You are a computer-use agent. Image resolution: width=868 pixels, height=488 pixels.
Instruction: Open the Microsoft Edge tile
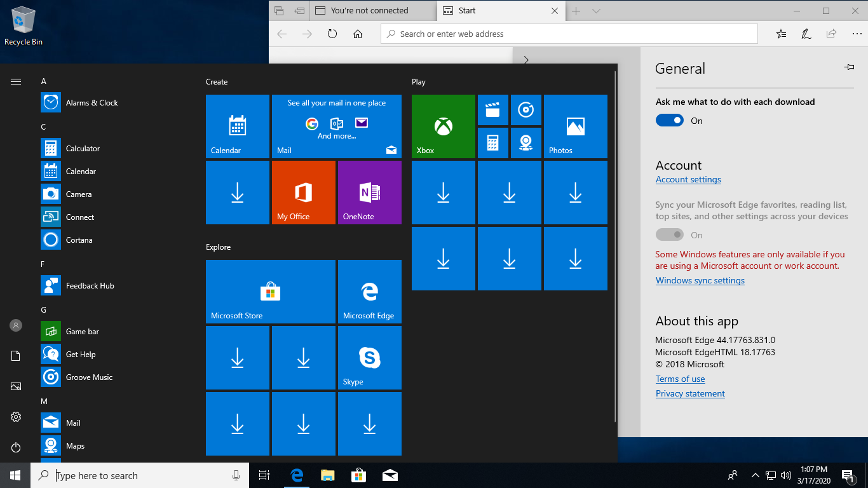pyautogui.click(x=370, y=292)
